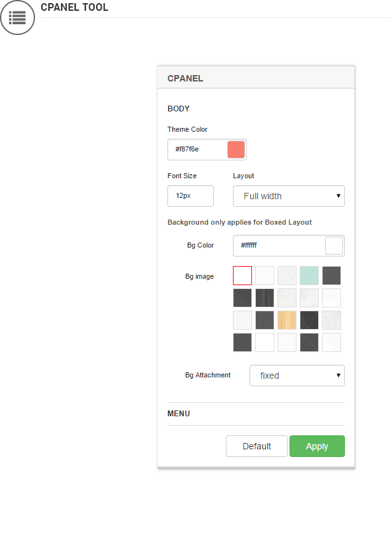Select dark dashed-line background in third row
The height and width of the screenshot is (534, 392).
tap(309, 320)
